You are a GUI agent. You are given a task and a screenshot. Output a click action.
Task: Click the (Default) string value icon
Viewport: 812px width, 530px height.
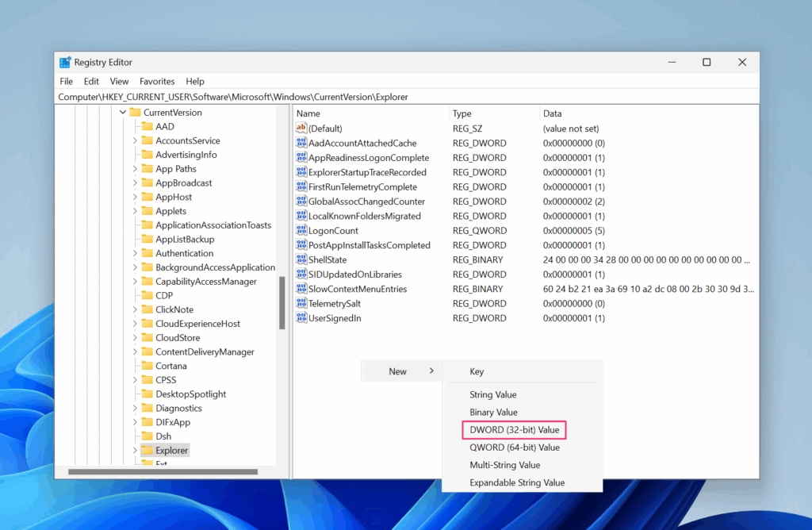[x=301, y=128]
